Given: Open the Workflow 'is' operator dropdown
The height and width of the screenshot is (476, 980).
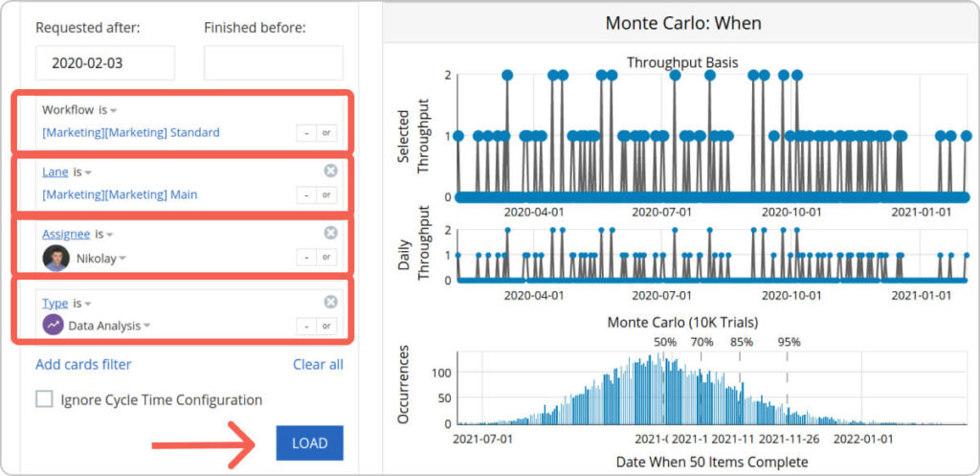Looking at the screenshot, I should click(107, 110).
